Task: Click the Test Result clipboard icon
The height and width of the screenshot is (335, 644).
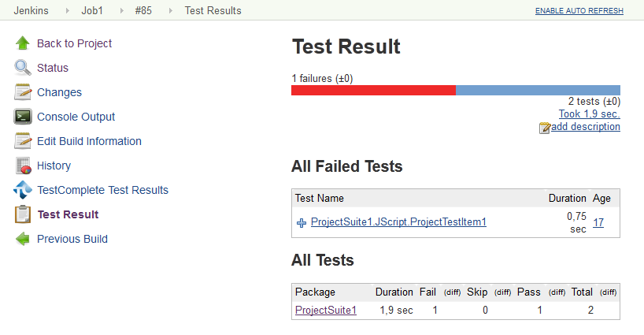Action: click(x=23, y=214)
